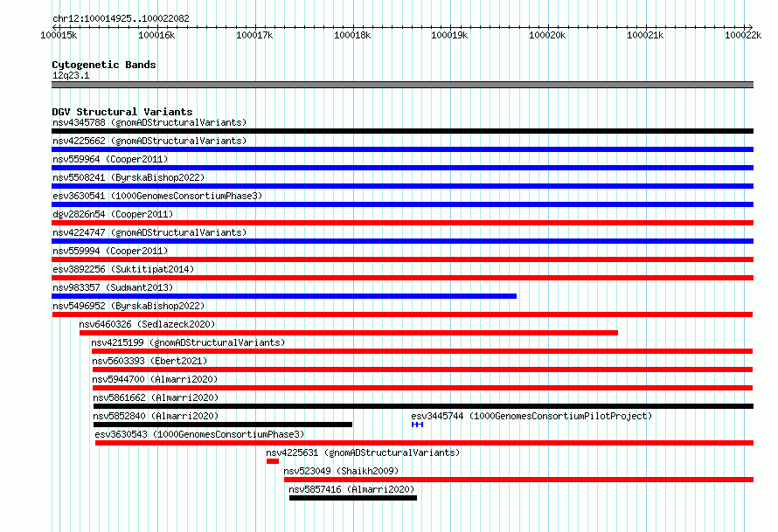Click the nsv6460326 (Sedlazeck2020) red bar
The height and width of the screenshot is (532, 778).
pos(348,333)
